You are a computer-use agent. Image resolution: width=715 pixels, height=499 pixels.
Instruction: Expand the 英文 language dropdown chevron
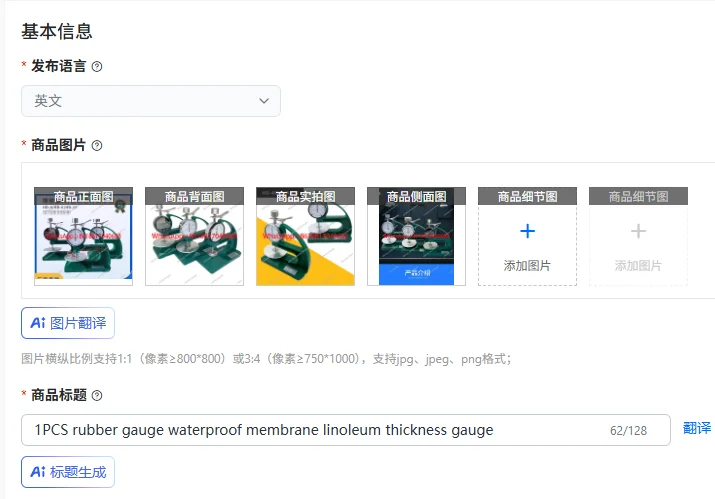(x=264, y=101)
